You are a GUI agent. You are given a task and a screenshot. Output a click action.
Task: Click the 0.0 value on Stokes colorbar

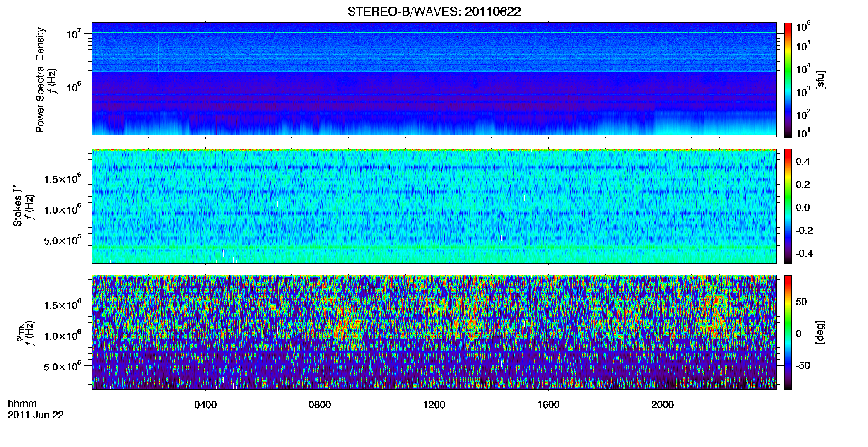pos(803,207)
